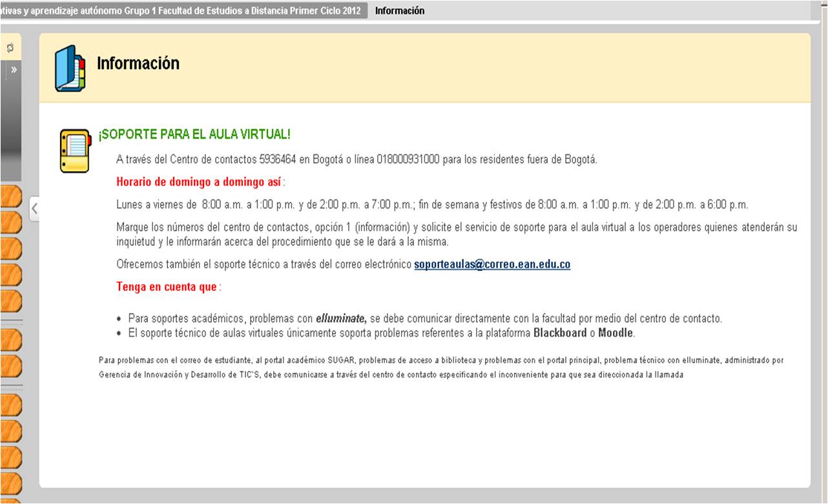Click the third orange button in the top sidebar group
Image resolution: width=828 pixels, height=504 pixels.
(10, 249)
